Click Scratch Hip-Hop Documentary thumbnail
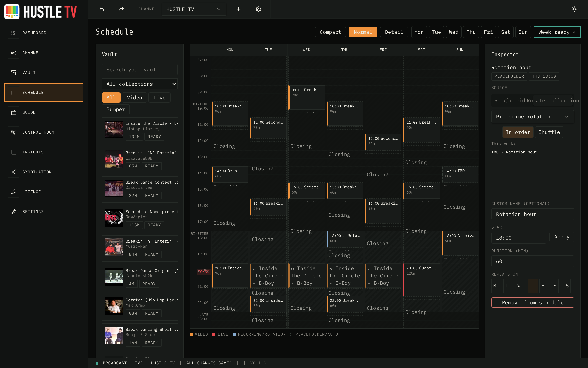Image resolution: width=588 pixels, height=368 pixels. point(114,306)
